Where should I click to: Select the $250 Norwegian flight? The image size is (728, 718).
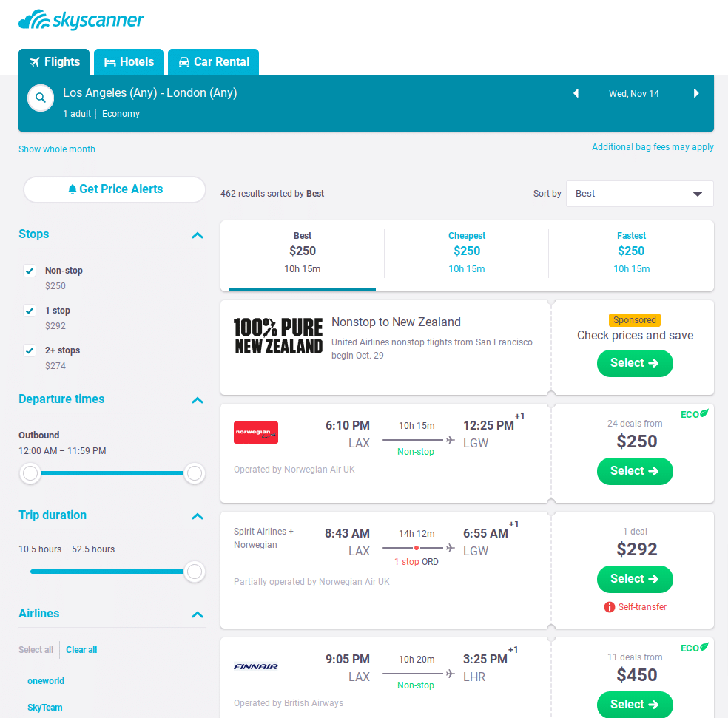635,471
